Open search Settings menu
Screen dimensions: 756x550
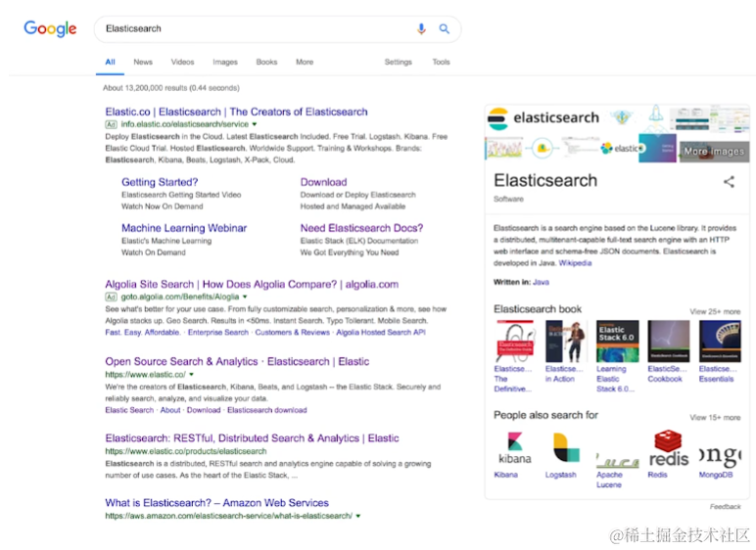pos(399,62)
